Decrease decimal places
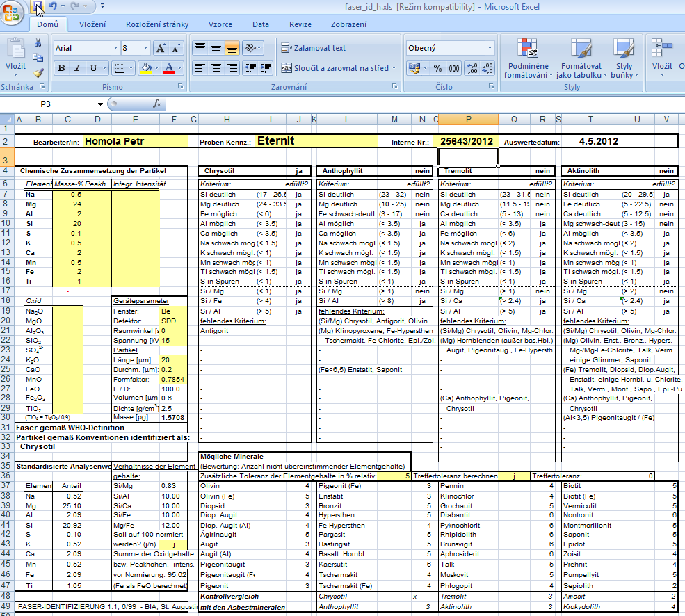The image size is (685, 616). pos(487,68)
